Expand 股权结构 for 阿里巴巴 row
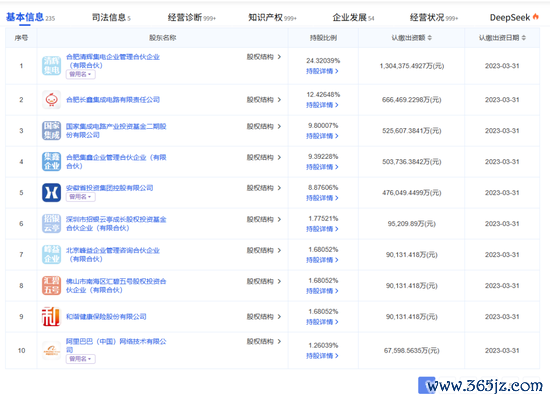This screenshot has width=550, height=401. pyautogui.click(x=264, y=341)
